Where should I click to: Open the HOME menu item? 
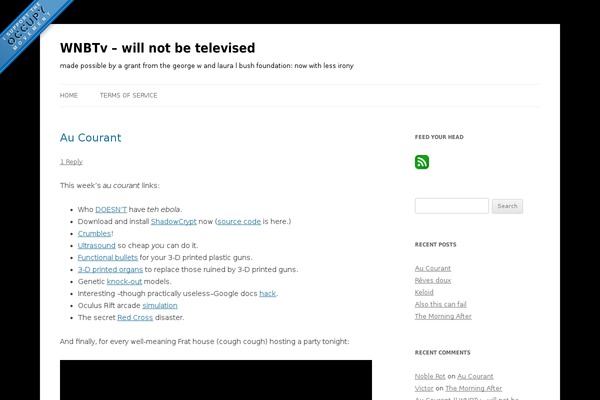coord(69,95)
